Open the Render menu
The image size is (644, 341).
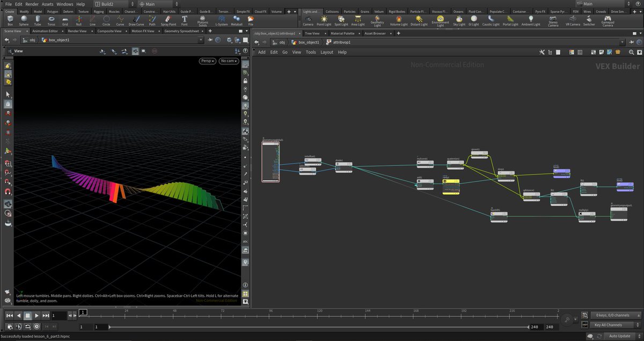[32, 4]
